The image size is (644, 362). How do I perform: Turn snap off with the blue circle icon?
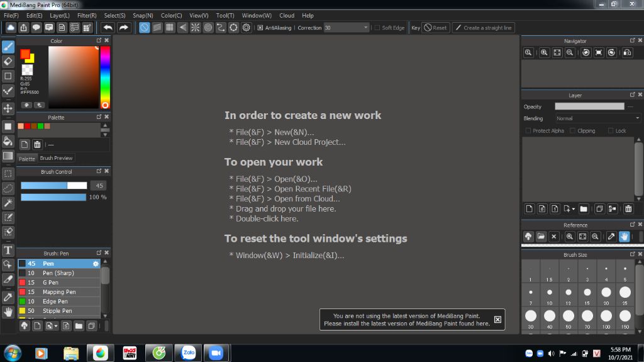click(144, 28)
